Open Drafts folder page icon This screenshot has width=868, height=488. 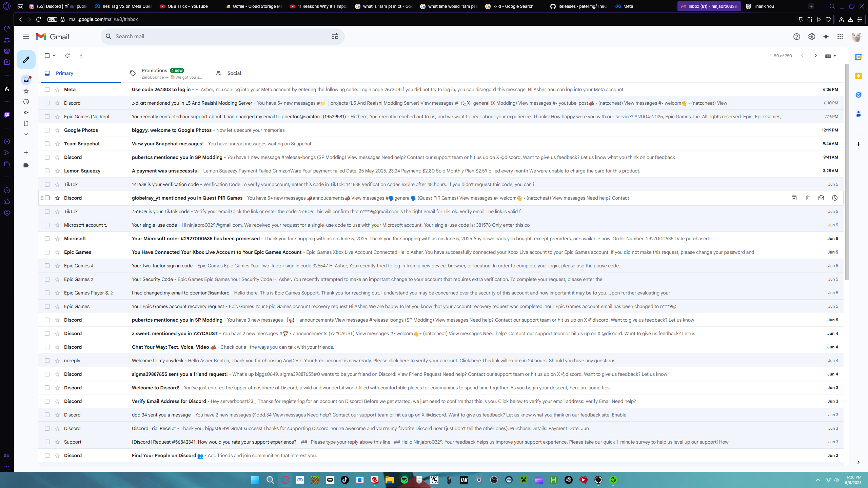[x=26, y=123]
